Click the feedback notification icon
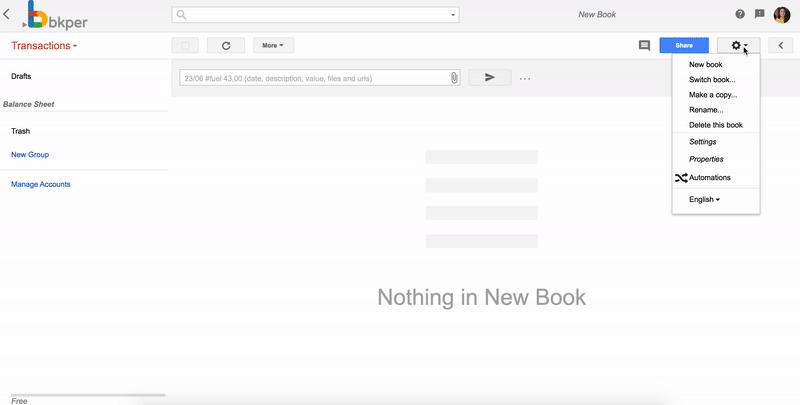The width and height of the screenshot is (800, 405). 760,15
